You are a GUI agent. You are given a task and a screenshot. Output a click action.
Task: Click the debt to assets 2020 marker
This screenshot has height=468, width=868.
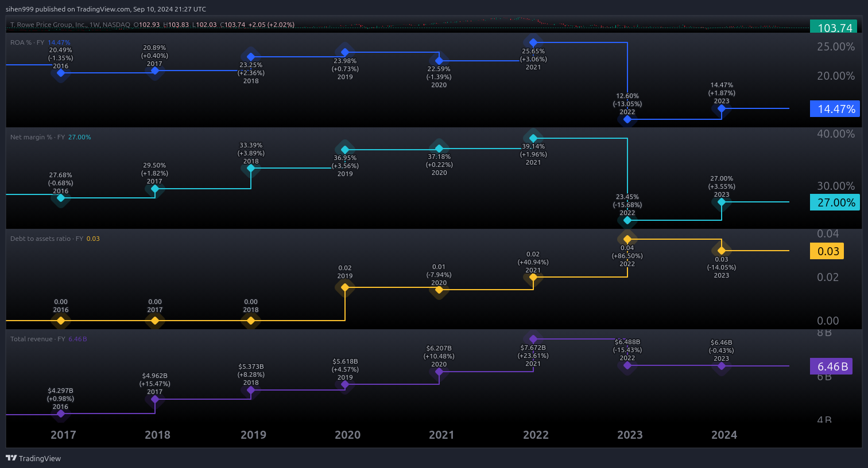(439, 290)
